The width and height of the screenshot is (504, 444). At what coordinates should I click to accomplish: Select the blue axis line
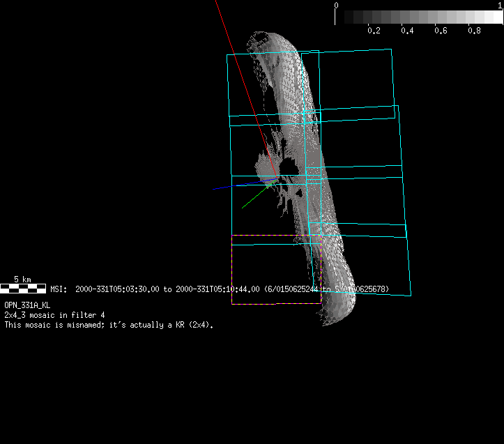click(237, 185)
